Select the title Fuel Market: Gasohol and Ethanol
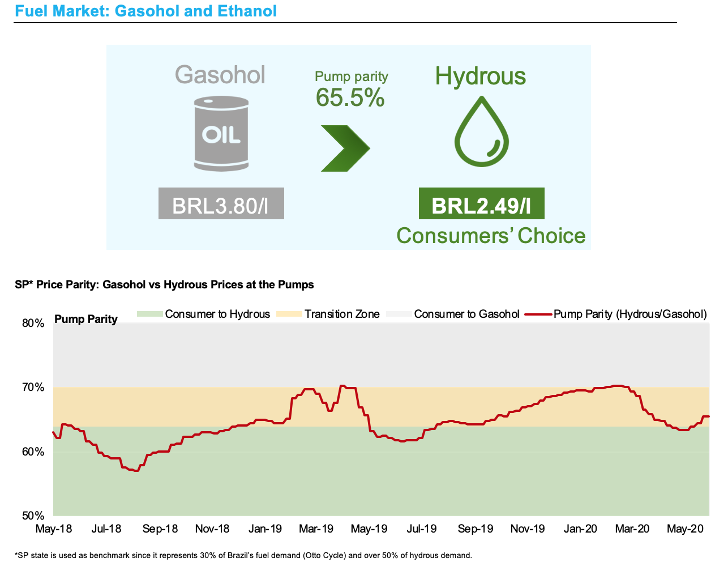Viewport: 728px width, 579px height. tap(146, 10)
